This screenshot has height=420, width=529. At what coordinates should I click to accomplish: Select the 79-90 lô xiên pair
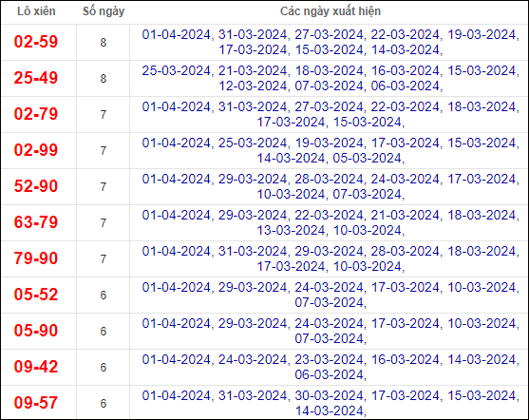pyautogui.click(x=36, y=258)
